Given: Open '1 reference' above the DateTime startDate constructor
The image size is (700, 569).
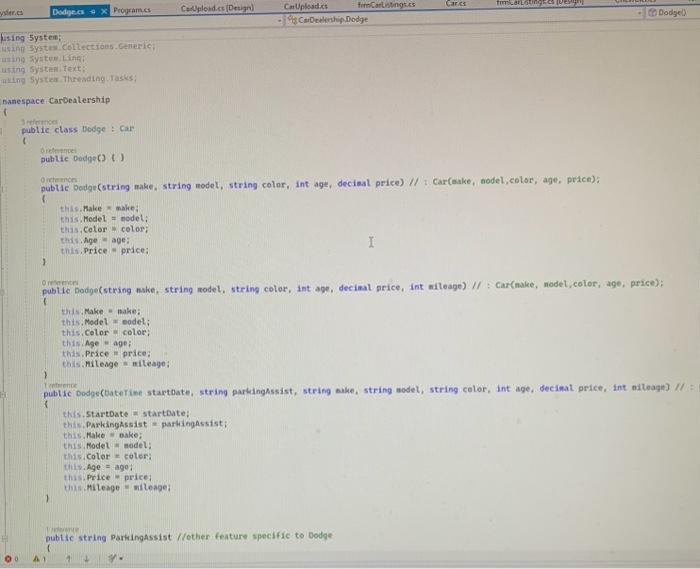Looking at the screenshot, I should click(60, 385).
